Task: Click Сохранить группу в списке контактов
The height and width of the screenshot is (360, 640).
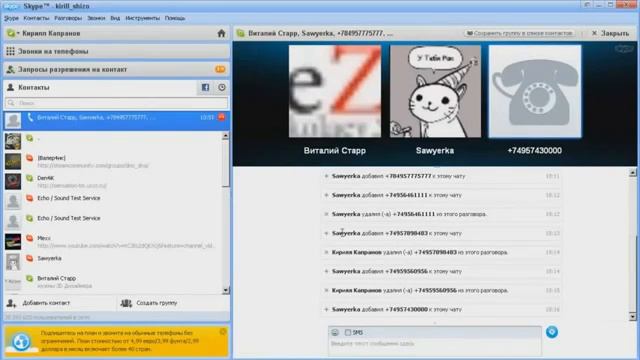Action: point(519,33)
